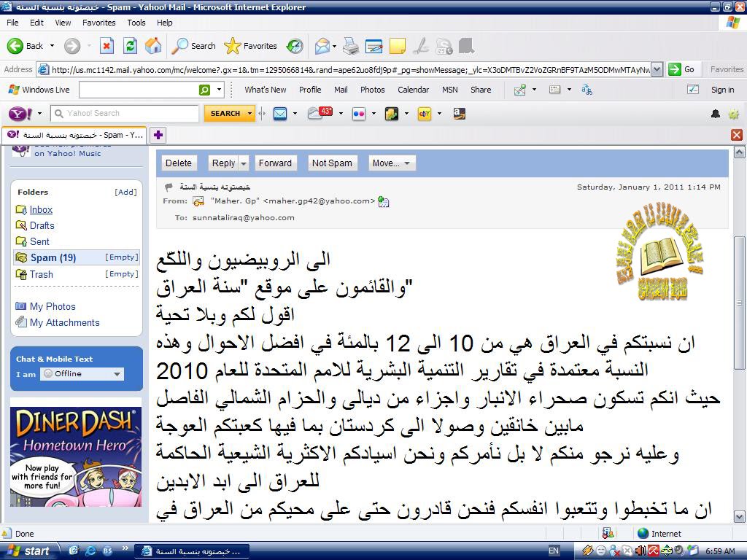This screenshot has width=747, height=560.
Task: Click the Go button next to address bar
Action: coord(682,69)
